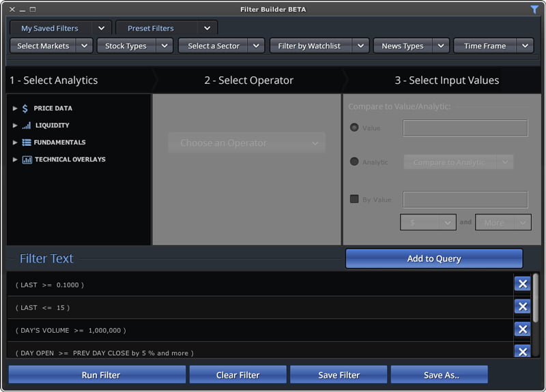This screenshot has height=392, width=546.
Task: Click the Fundamentals list icon
Action: tap(27, 142)
